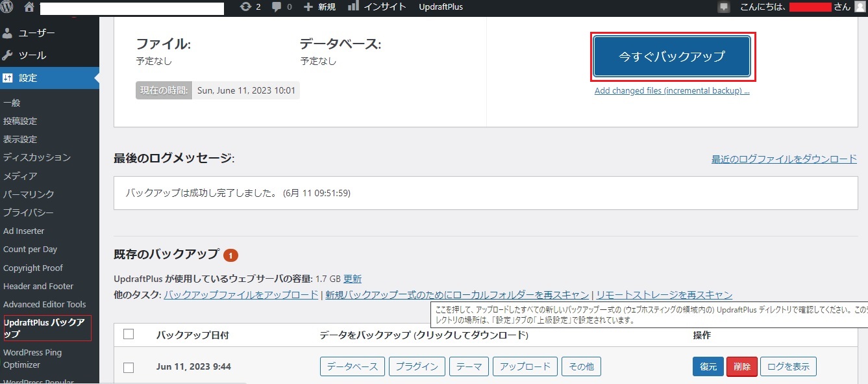Open the comments bubble icon

(x=277, y=7)
